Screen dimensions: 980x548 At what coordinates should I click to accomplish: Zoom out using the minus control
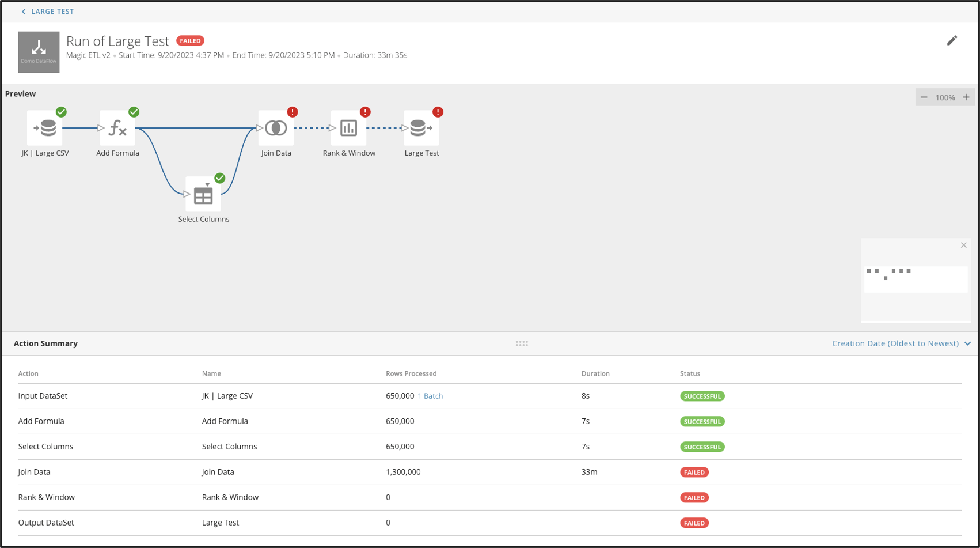(x=925, y=97)
